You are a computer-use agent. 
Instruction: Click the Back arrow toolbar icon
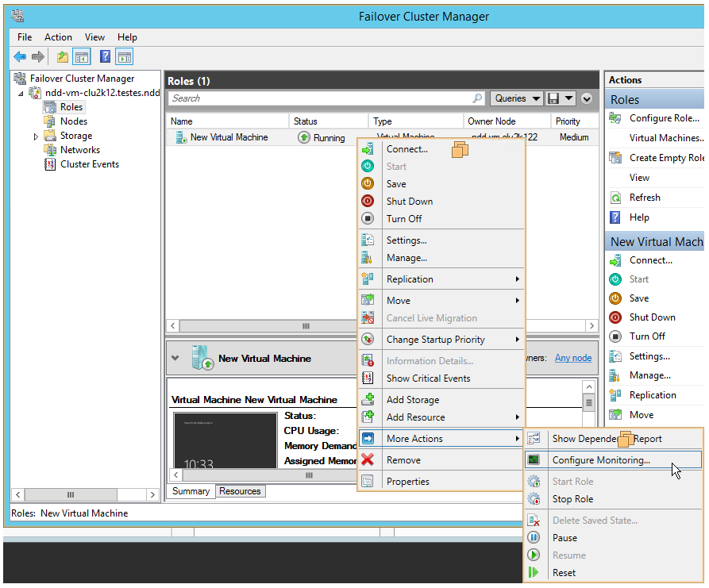tap(20, 56)
